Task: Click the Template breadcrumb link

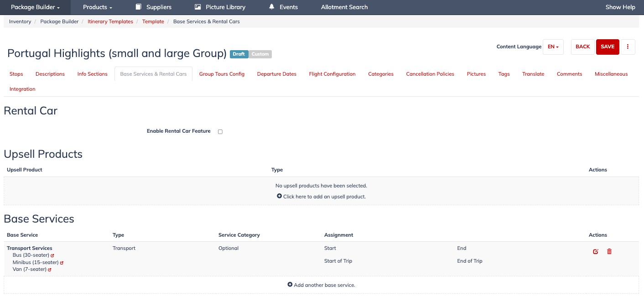Action: coord(153,21)
